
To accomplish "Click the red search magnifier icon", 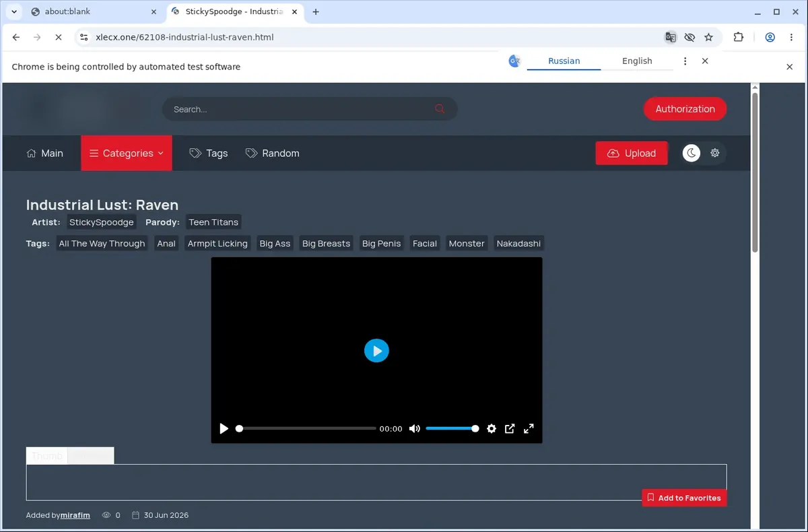I will pos(440,109).
